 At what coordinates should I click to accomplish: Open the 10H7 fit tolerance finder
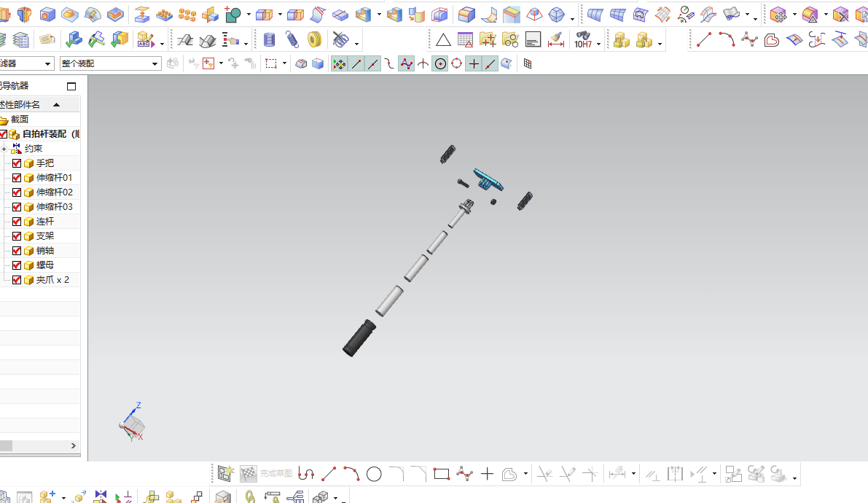click(x=583, y=40)
